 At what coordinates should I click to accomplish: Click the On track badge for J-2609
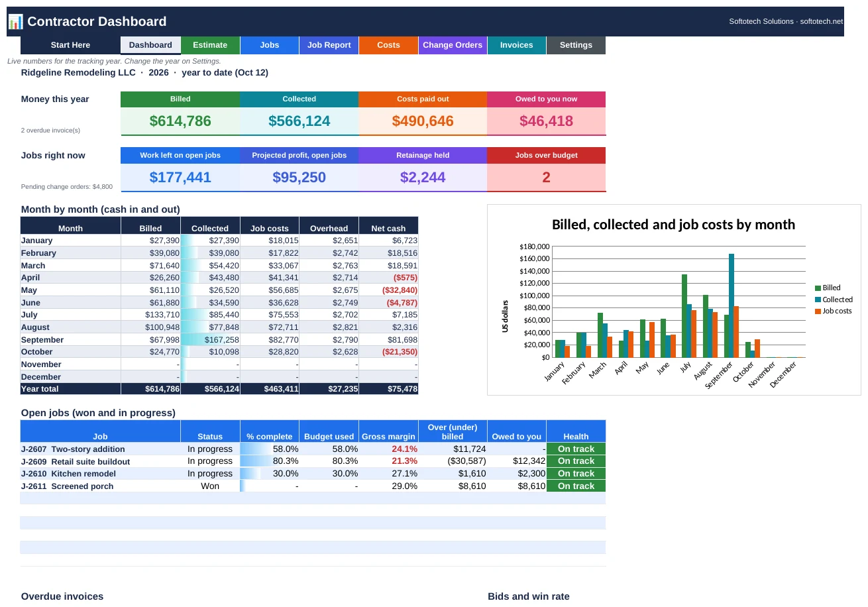coord(576,461)
